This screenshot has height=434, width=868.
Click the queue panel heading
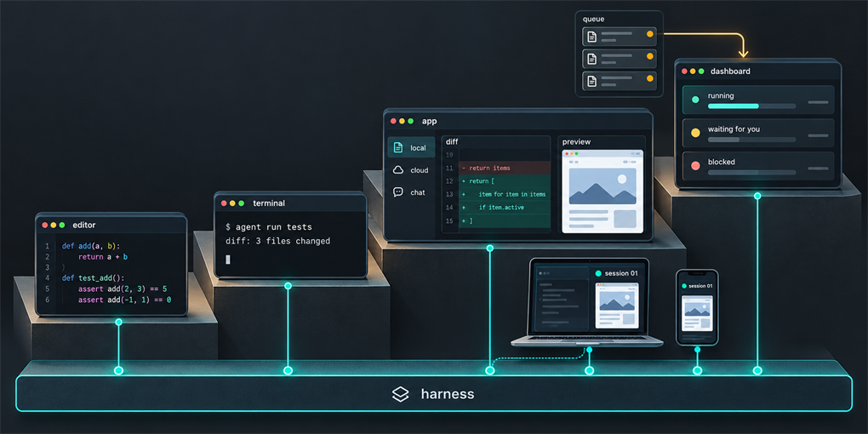click(593, 20)
